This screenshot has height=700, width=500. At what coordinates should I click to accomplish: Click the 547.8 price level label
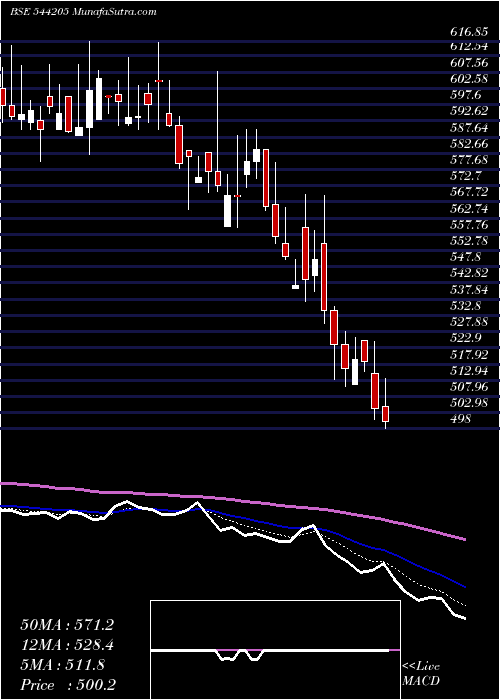click(464, 256)
